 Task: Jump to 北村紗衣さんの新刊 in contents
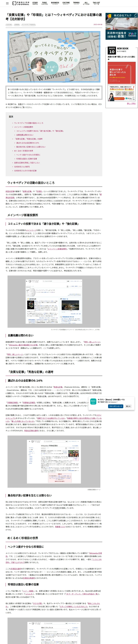coord(22,167)
